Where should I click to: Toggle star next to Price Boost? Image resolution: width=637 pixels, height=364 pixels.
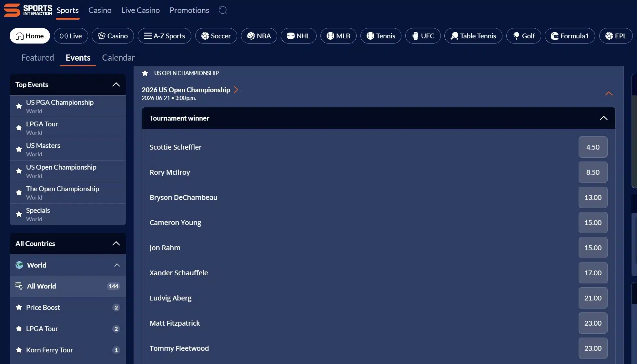coord(19,307)
